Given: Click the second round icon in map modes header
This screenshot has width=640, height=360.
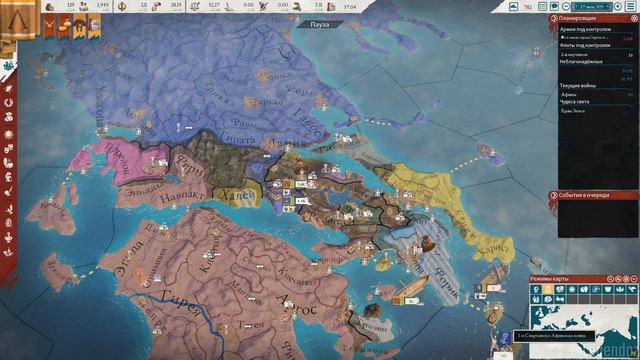Looking at the screenshot, I should (618, 279).
